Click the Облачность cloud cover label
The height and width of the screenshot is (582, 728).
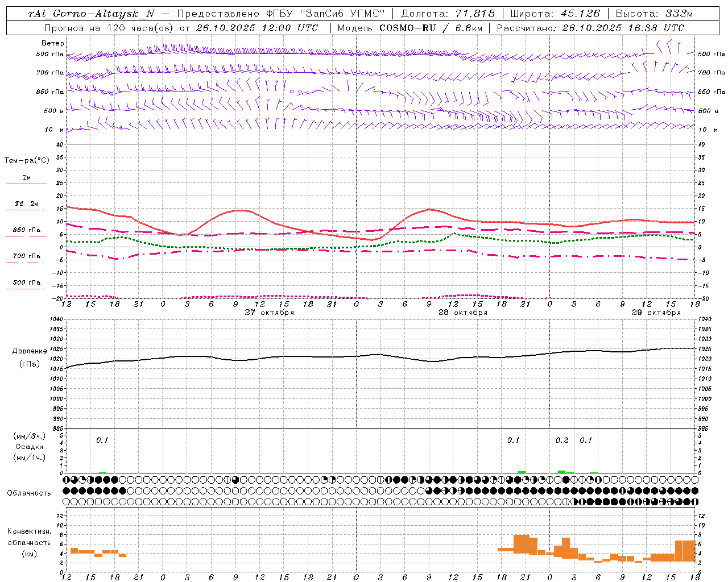click(29, 493)
